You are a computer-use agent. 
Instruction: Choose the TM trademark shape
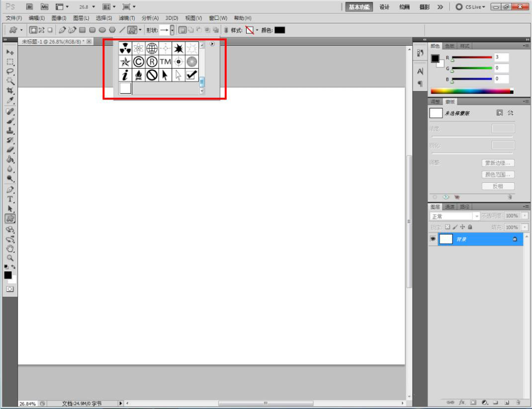click(x=165, y=62)
